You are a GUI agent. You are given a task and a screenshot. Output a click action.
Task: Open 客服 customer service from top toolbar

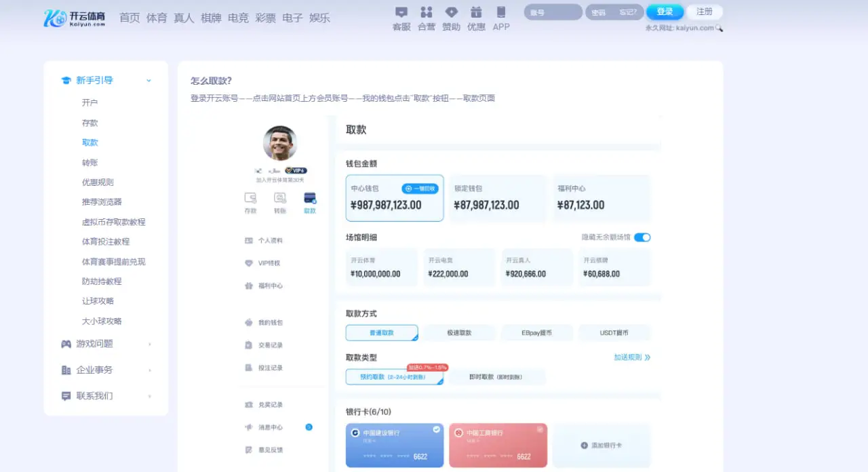click(401, 17)
